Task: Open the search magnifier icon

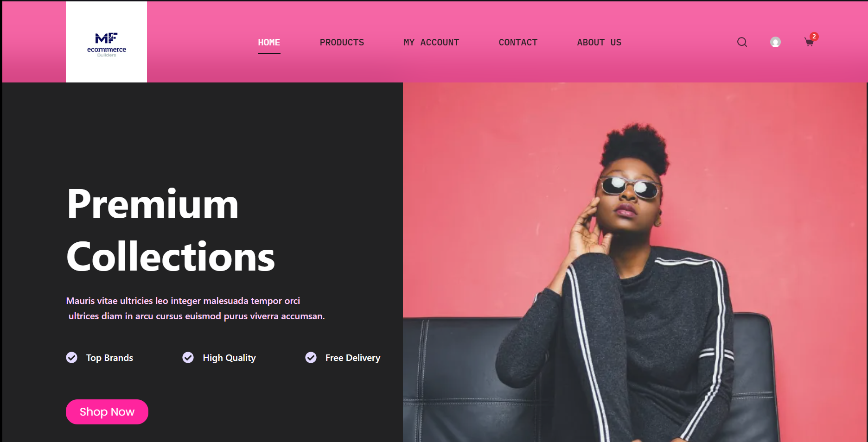Action: [x=742, y=42]
